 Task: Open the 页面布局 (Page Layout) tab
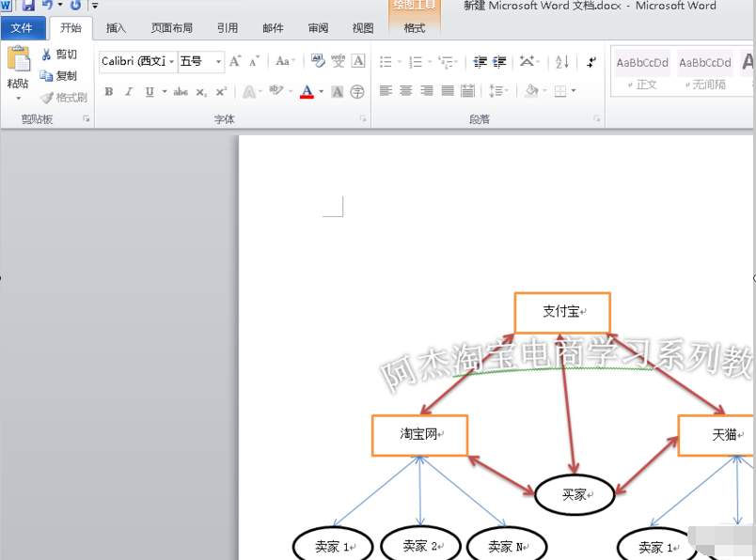click(x=171, y=28)
